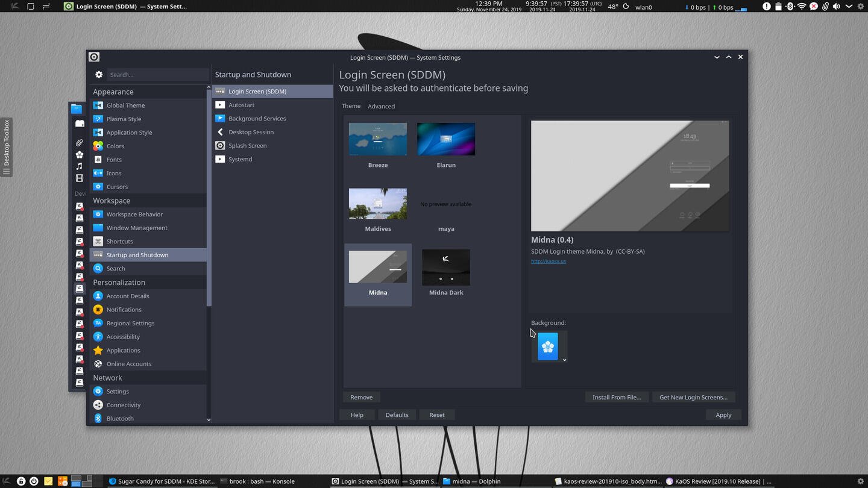The height and width of the screenshot is (488, 868).
Task: Click the battery tray icon
Action: pos(778,7)
